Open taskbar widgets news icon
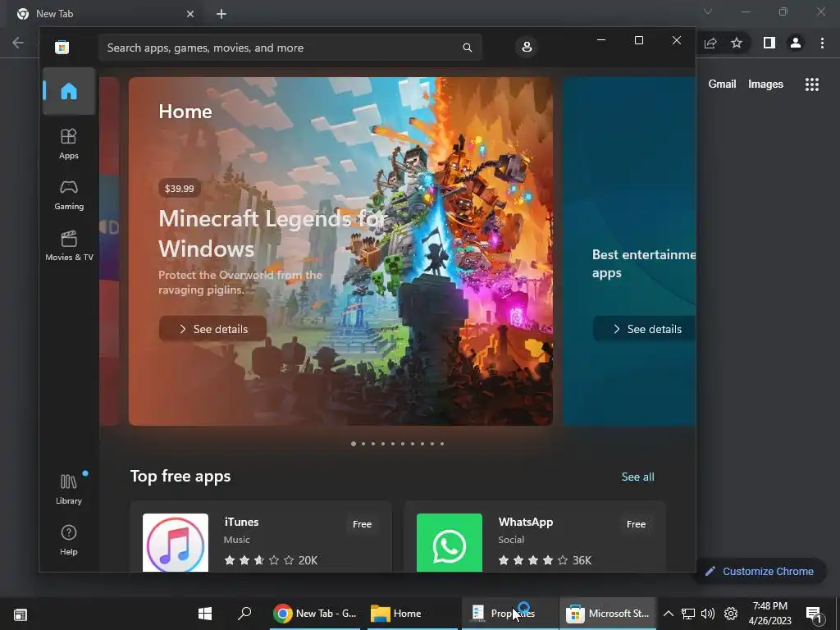Screen dimensions: 840x630 tap(21, 614)
